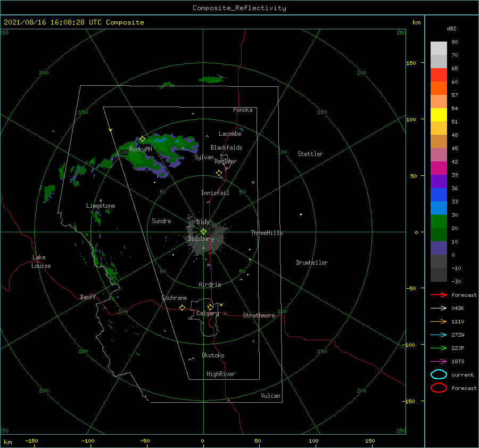Click the Cochrane label

(x=174, y=298)
